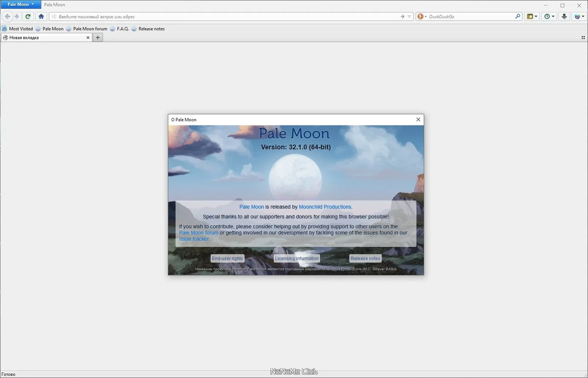This screenshot has height=378, width=588.
Task: Go back one page
Action: [x=7, y=17]
